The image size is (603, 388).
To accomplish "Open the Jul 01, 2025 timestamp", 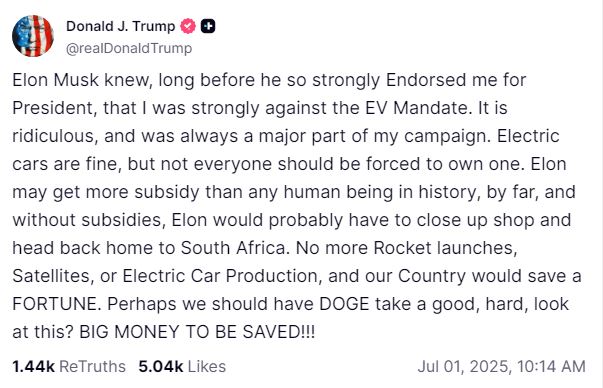I will tap(465, 366).
